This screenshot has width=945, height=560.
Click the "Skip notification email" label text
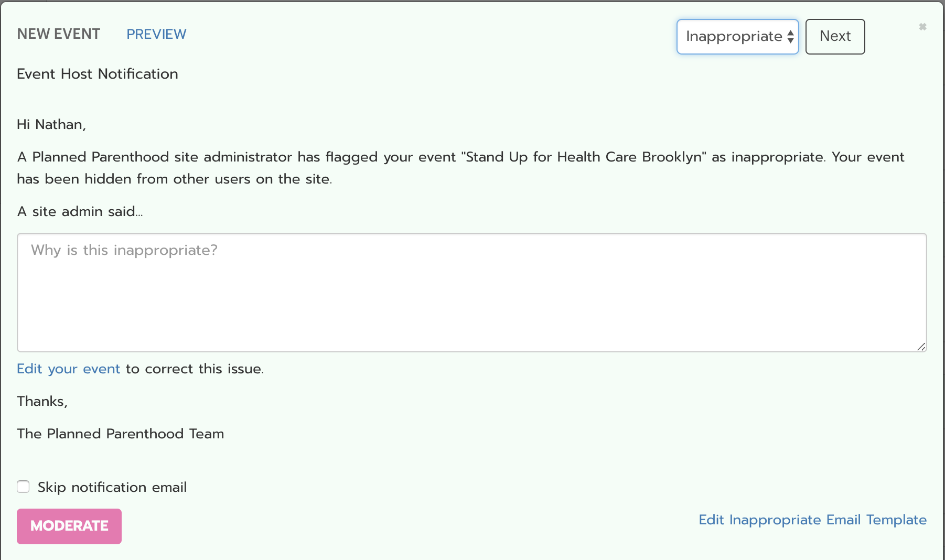(112, 487)
